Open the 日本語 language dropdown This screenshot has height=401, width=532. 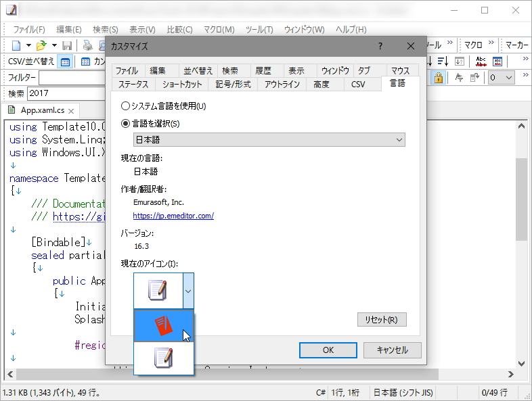(x=269, y=140)
